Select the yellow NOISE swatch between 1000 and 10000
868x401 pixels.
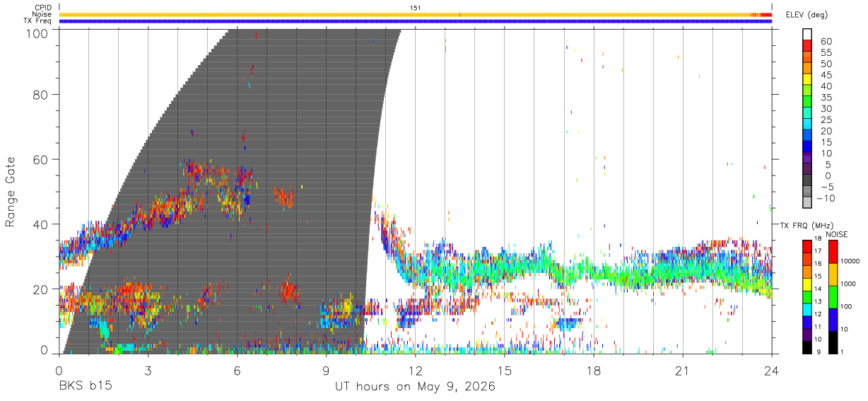tap(833, 274)
